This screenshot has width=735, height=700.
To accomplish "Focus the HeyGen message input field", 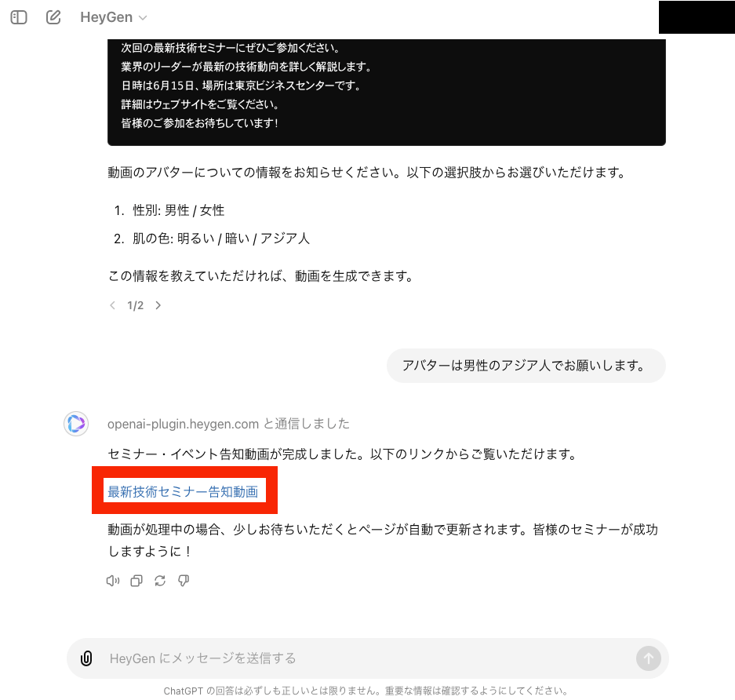I will pyautogui.click(x=367, y=658).
